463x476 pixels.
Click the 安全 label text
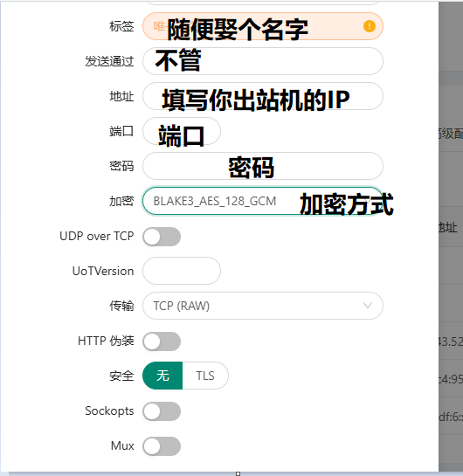point(121,376)
